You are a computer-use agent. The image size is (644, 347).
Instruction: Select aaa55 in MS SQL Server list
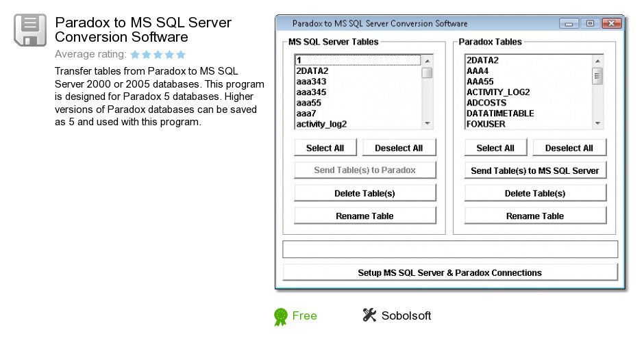point(358,103)
